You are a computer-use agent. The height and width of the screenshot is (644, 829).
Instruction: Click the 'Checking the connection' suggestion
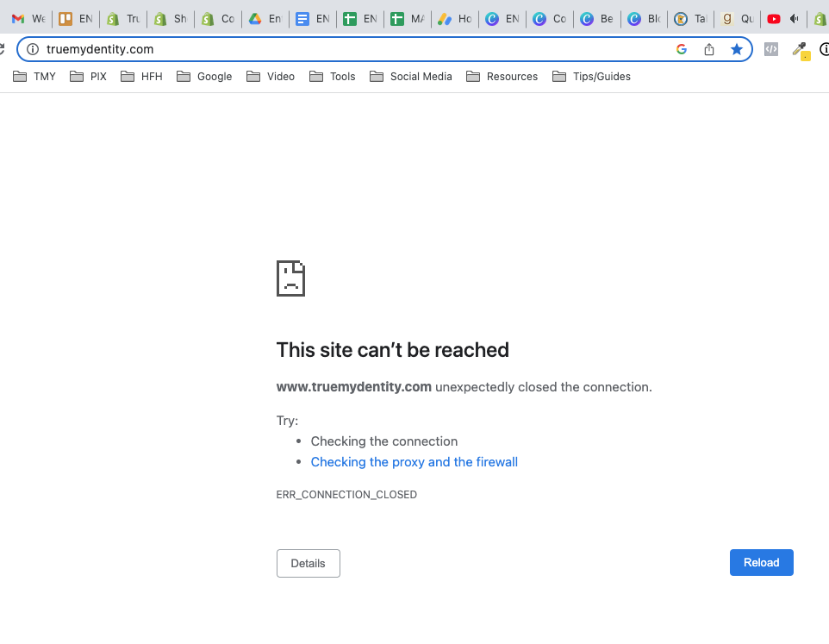tap(383, 441)
